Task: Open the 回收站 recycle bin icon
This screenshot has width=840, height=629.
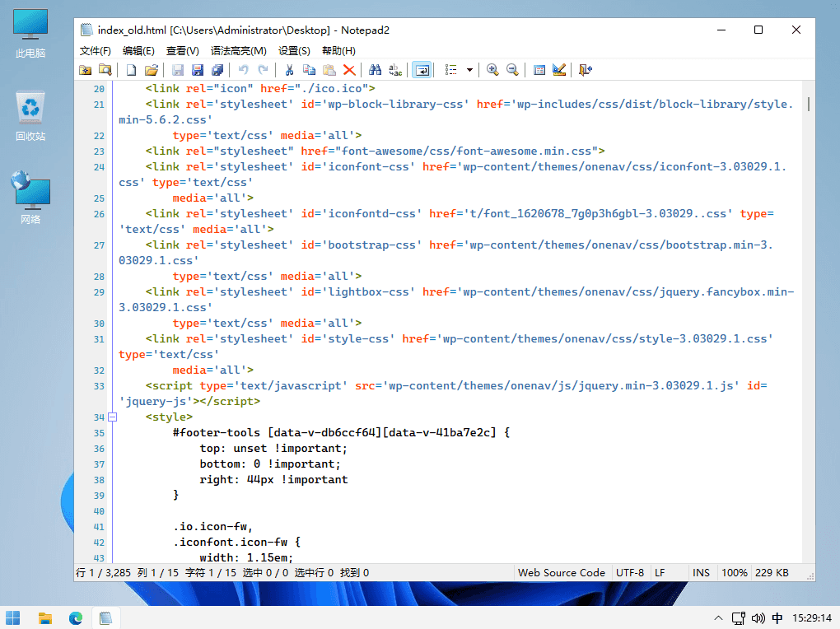Action: [x=30, y=116]
